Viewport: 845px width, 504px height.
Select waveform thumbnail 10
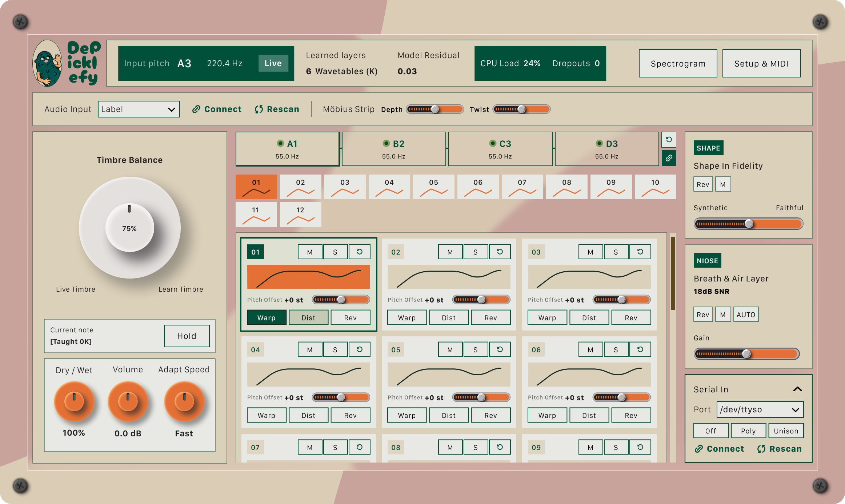pos(656,187)
